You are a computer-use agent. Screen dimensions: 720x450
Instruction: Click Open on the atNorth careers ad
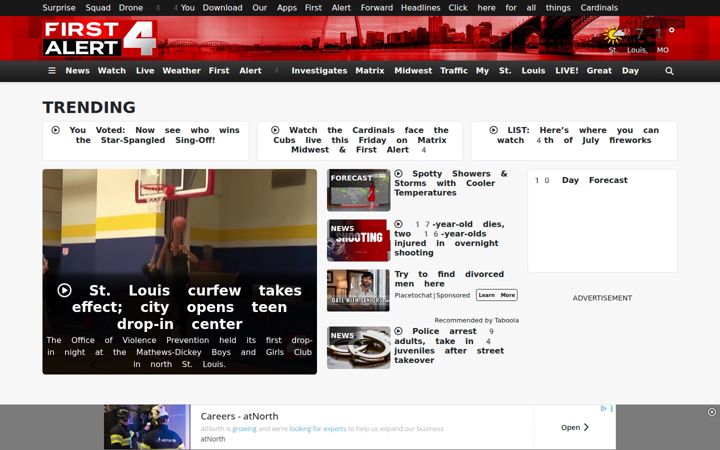574,428
